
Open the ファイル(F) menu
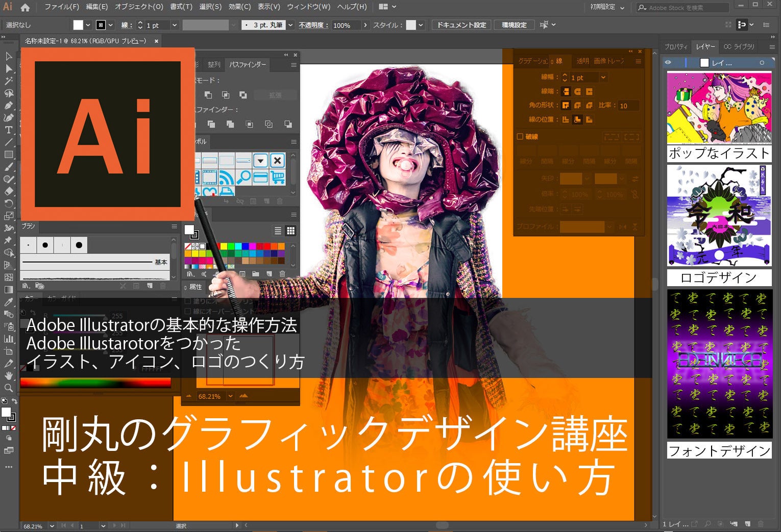tap(62, 7)
